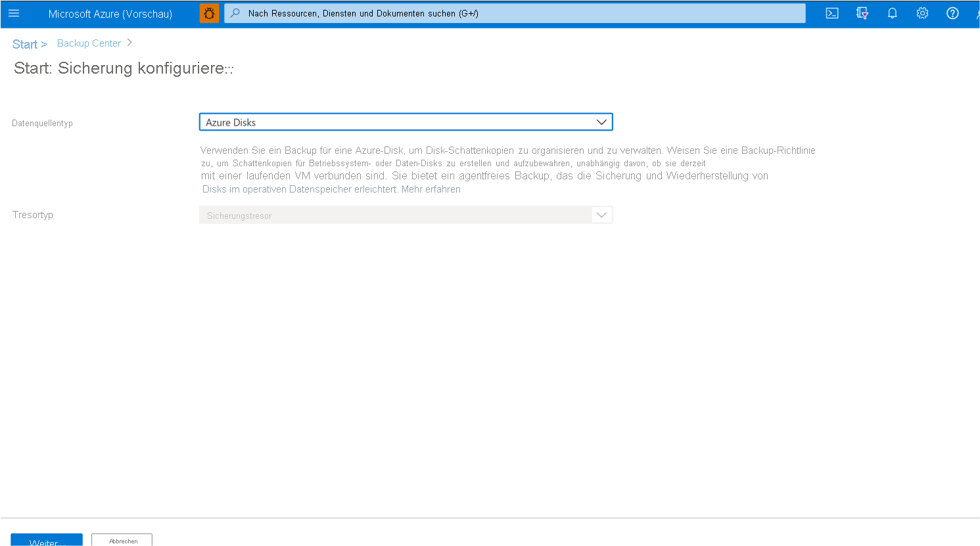Image resolution: width=980 pixels, height=546 pixels.
Task: Go to Start breadcrumb
Action: 25,44
